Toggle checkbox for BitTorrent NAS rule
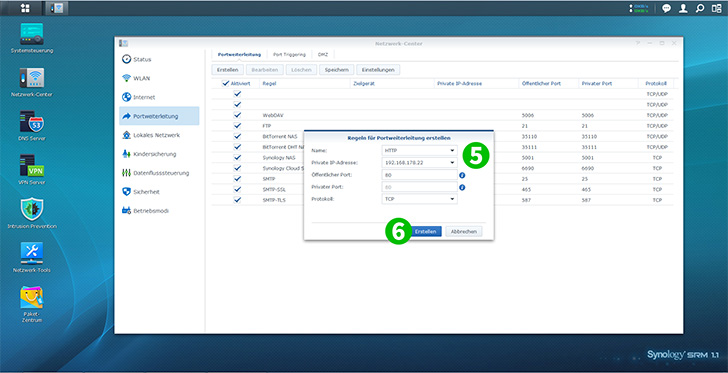 point(237,136)
